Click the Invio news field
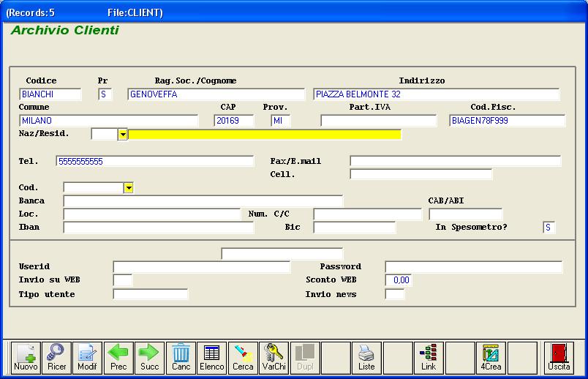 coord(395,294)
